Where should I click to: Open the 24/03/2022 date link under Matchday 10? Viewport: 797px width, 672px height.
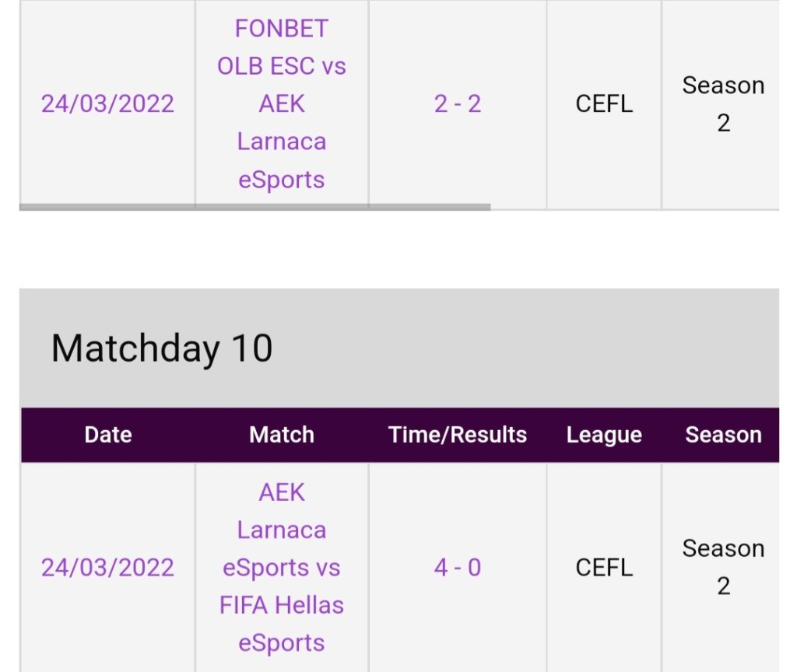107,567
